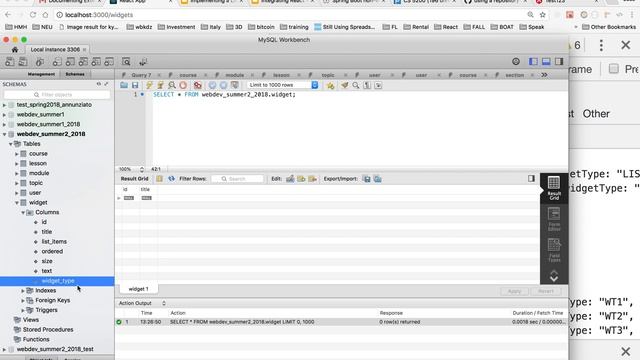The height and width of the screenshot is (360, 640).
Task: Export the recordset to an external file
Action: click(367, 179)
